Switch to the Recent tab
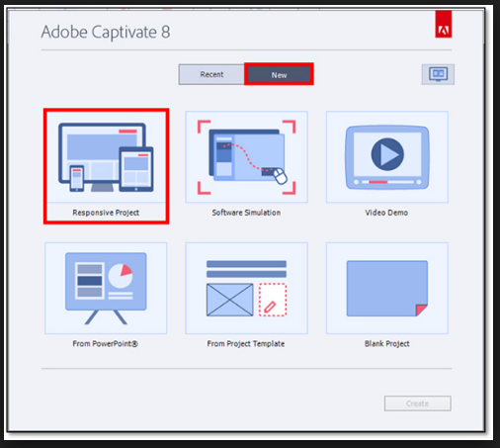The height and width of the screenshot is (448, 500). point(211,74)
